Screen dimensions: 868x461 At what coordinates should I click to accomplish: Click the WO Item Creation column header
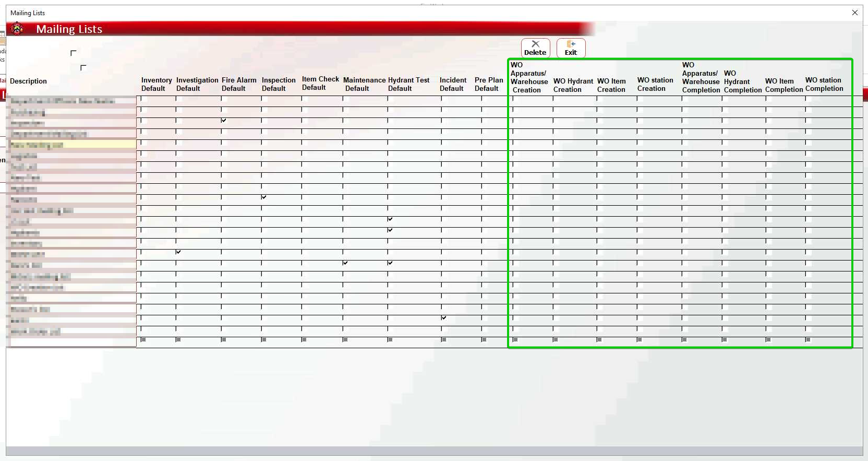(611, 85)
